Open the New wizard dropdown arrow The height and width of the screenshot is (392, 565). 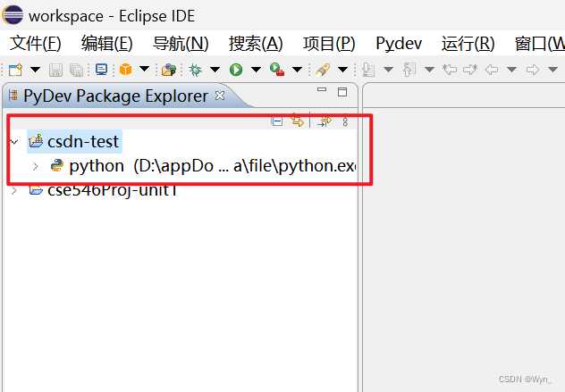(x=35, y=69)
